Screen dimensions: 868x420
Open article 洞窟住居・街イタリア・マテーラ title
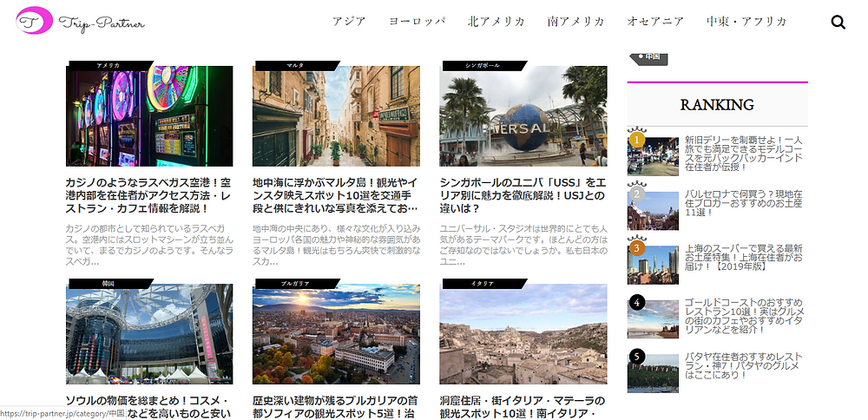click(x=523, y=407)
